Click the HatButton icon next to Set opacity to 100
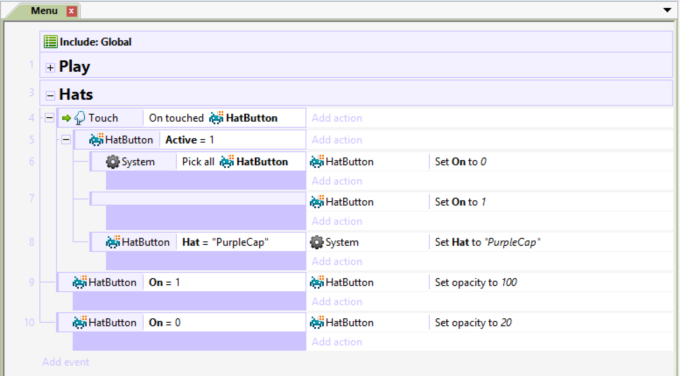The height and width of the screenshot is (376, 680). [x=317, y=282]
